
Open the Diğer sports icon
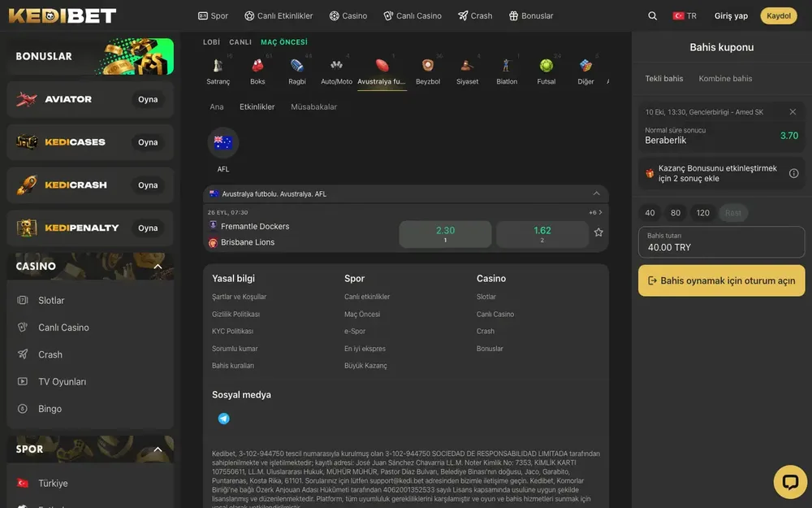pyautogui.click(x=585, y=65)
